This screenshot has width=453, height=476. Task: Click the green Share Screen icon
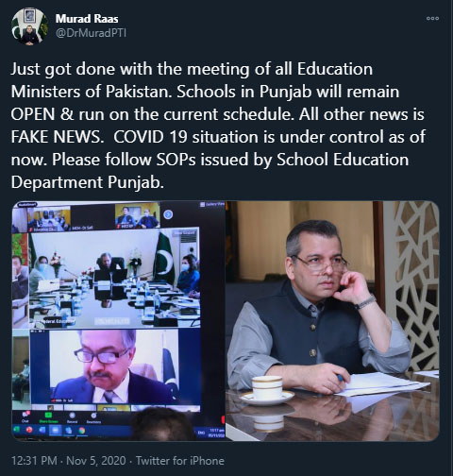(x=48, y=416)
